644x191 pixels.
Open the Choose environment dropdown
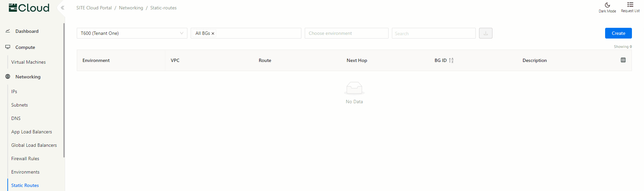pyautogui.click(x=346, y=33)
